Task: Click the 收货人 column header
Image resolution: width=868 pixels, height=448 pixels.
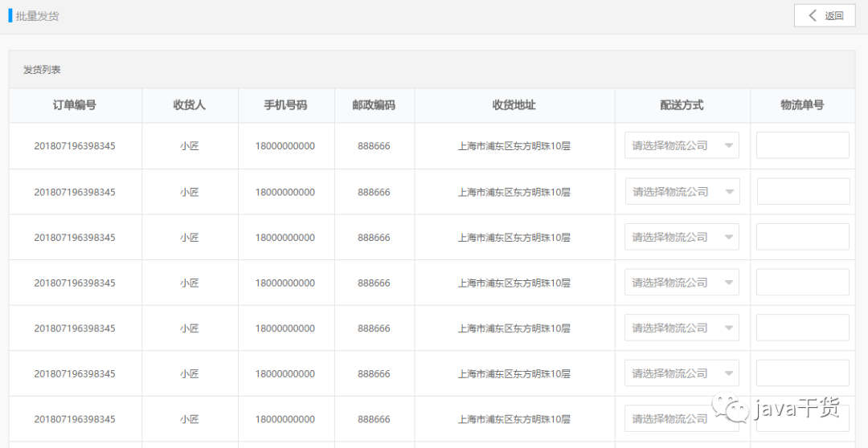Action: point(190,105)
